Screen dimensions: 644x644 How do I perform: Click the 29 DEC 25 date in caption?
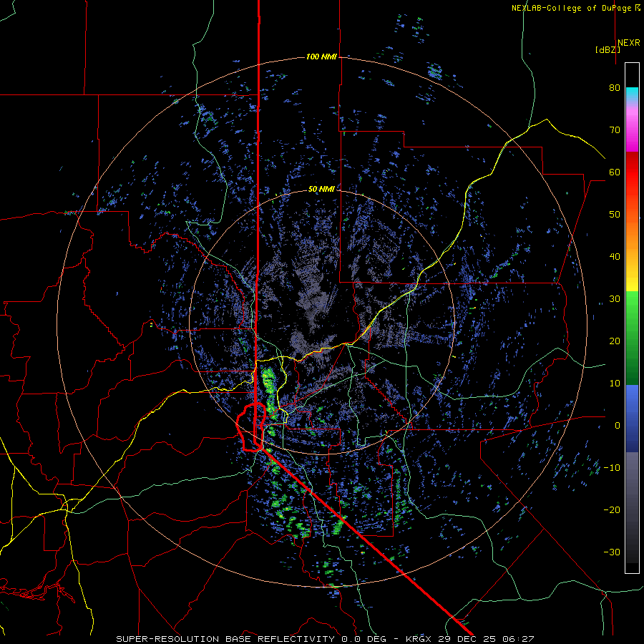pyautogui.click(x=468, y=639)
